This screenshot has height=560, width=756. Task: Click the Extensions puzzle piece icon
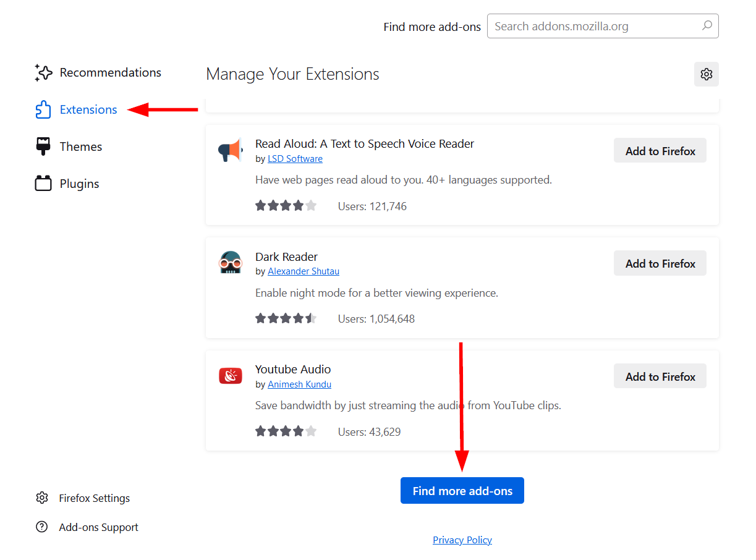(43, 110)
